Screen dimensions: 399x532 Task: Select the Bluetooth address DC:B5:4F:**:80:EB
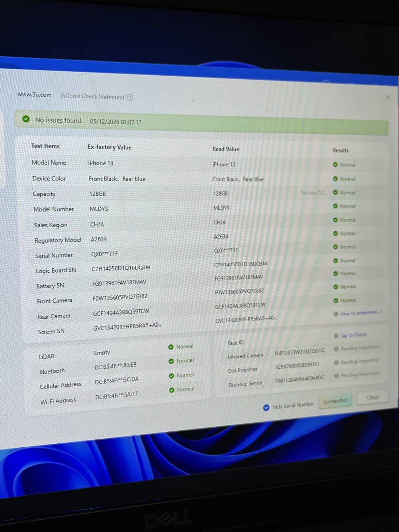pos(115,366)
